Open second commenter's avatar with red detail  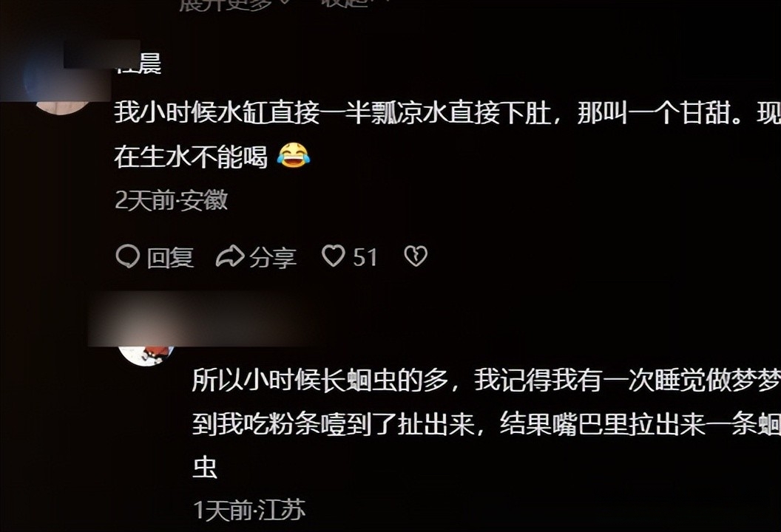146,353
